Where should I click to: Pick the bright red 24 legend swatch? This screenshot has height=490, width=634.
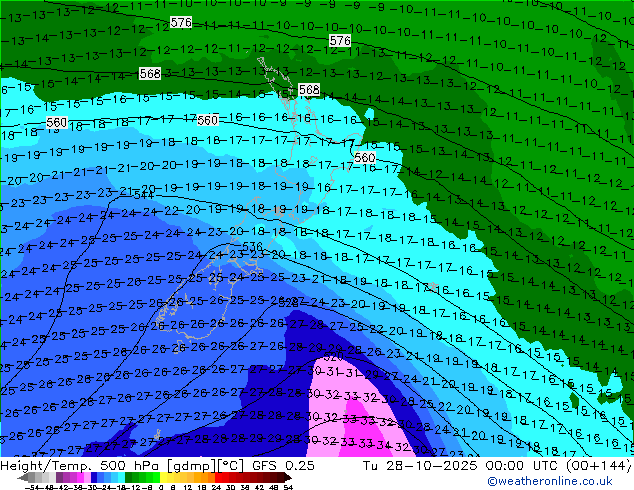(218, 477)
